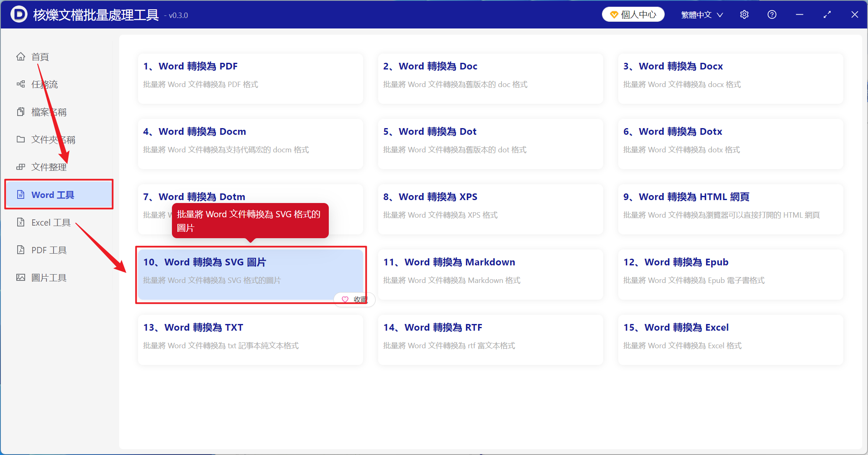This screenshot has width=868, height=455.
Task: Click description 批量將 Word 文件轉換為 PDF 格式
Action: click(x=200, y=85)
